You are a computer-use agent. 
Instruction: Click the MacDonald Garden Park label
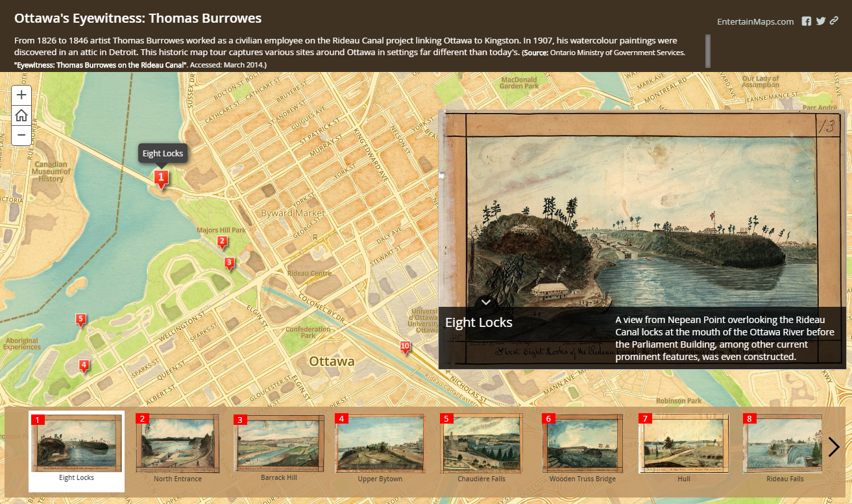pos(520,82)
